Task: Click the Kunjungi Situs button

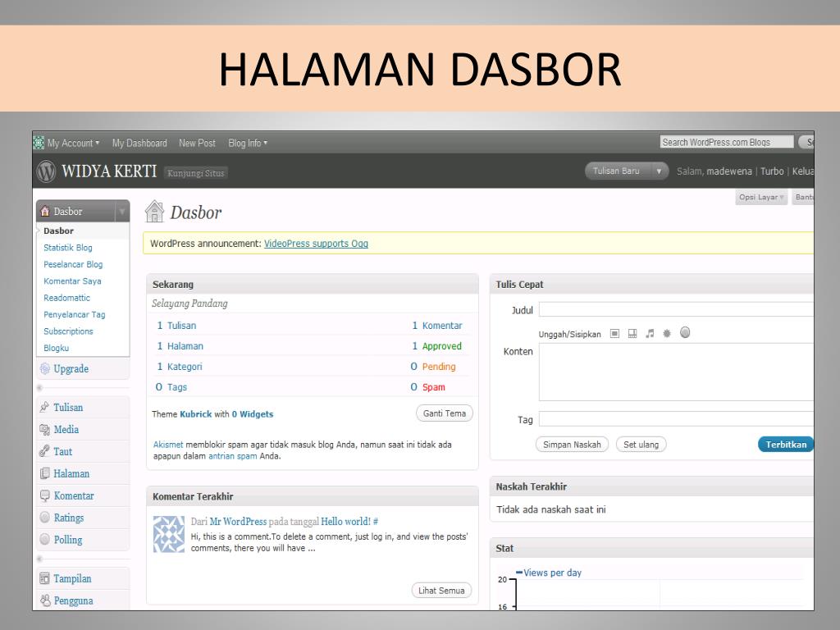Action: pos(195,173)
